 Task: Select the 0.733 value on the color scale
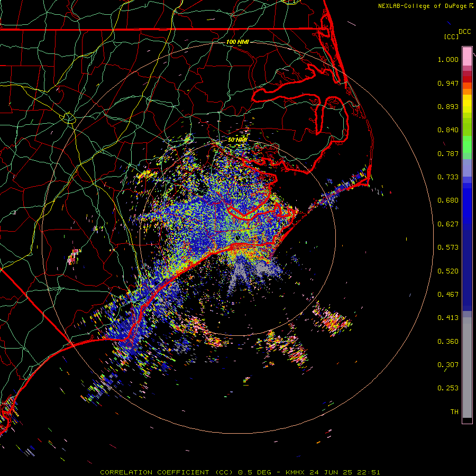(448, 177)
